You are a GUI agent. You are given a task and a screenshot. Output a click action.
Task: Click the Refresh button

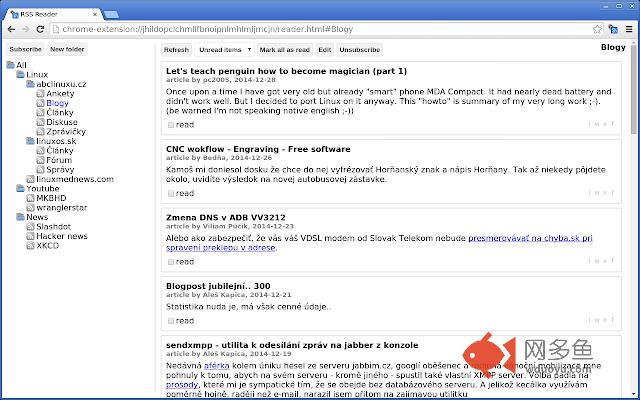176,50
